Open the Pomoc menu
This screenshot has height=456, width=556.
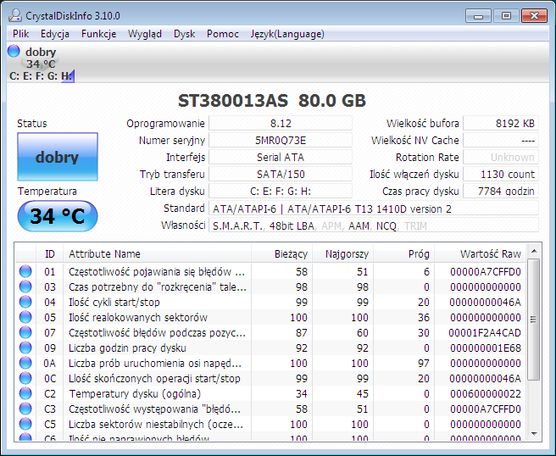pos(222,34)
